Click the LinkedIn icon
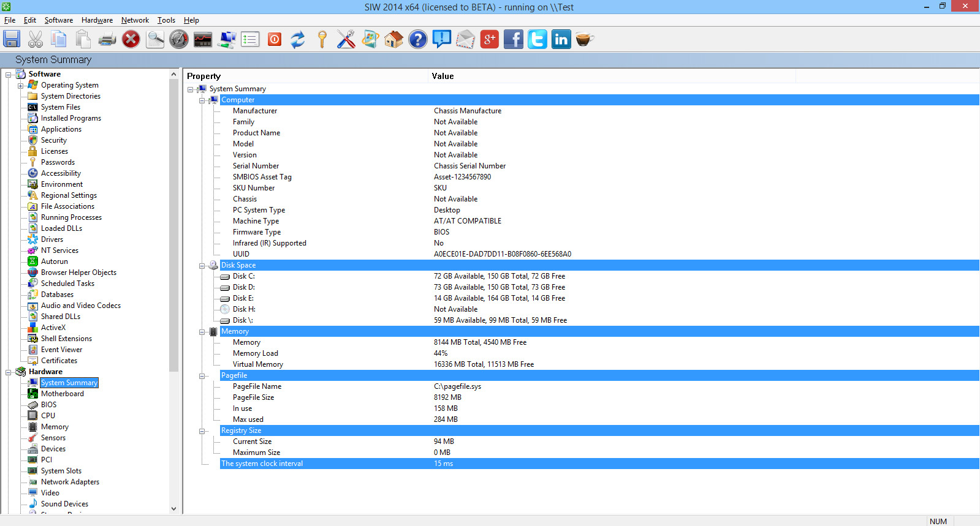The width and height of the screenshot is (980, 526). click(561, 39)
